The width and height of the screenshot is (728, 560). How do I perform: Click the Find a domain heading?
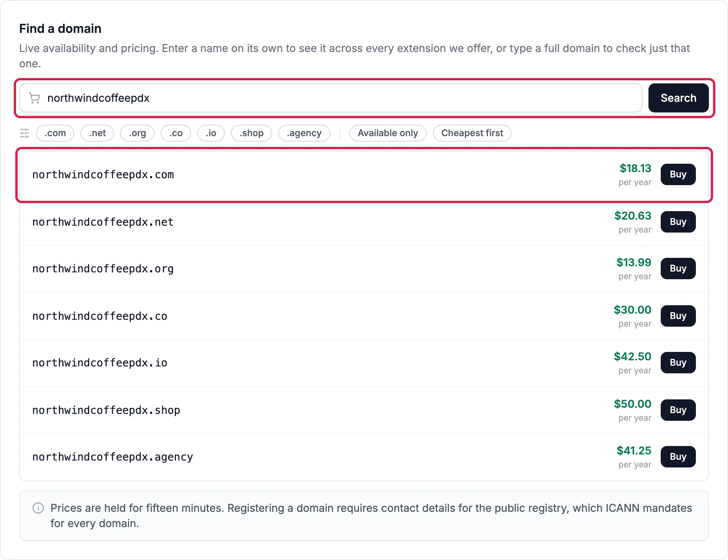pyautogui.click(x=60, y=29)
